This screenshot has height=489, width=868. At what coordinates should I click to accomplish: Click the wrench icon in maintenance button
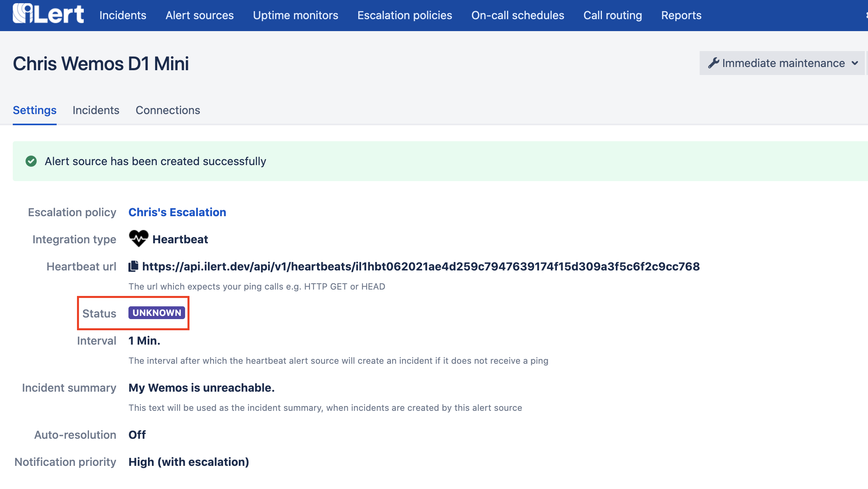pos(713,63)
